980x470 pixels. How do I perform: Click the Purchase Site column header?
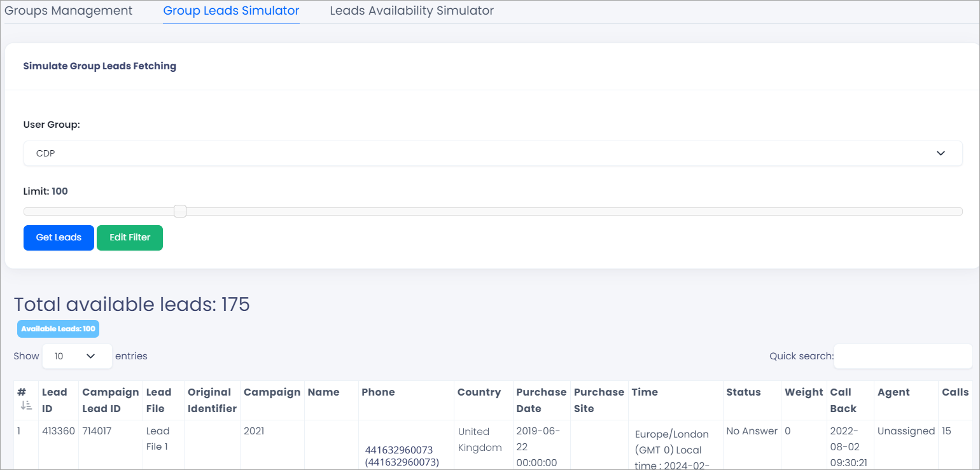[599, 400]
